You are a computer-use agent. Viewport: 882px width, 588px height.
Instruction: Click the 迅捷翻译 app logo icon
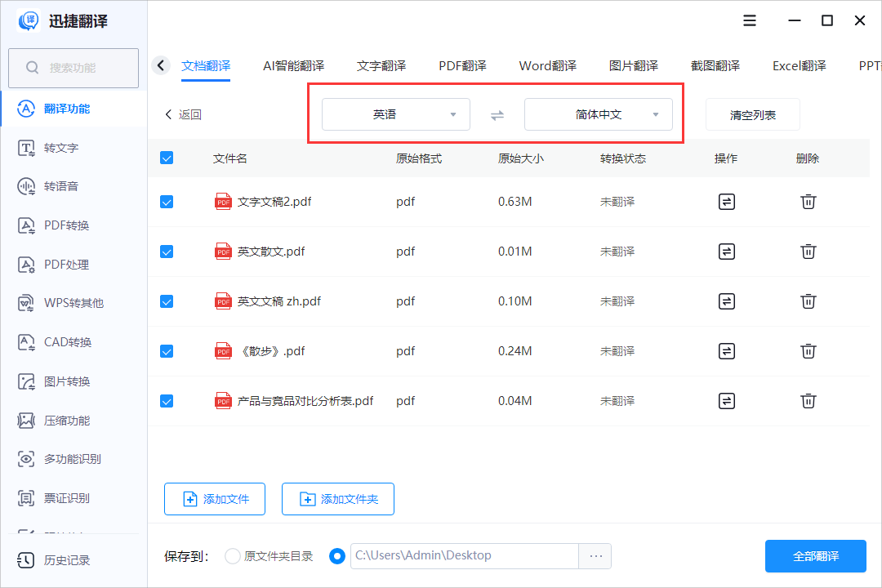click(x=28, y=20)
